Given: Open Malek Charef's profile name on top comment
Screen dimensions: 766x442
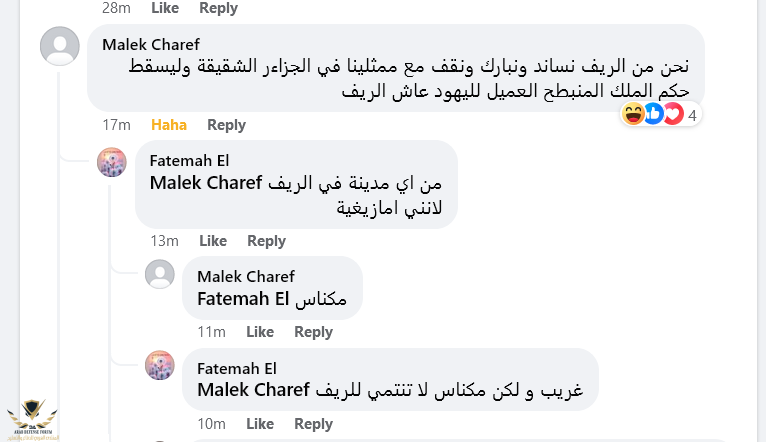Looking at the screenshot, I should 151,44.
